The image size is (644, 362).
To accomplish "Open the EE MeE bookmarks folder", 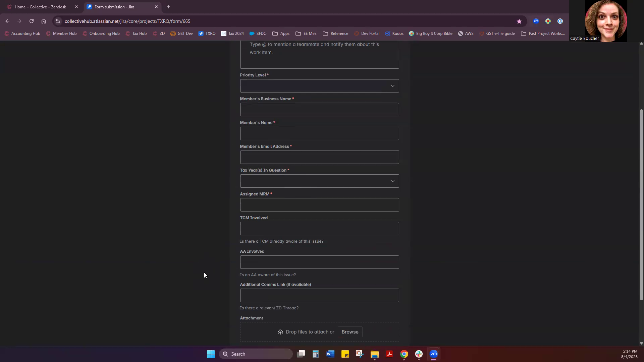I will pos(306,34).
